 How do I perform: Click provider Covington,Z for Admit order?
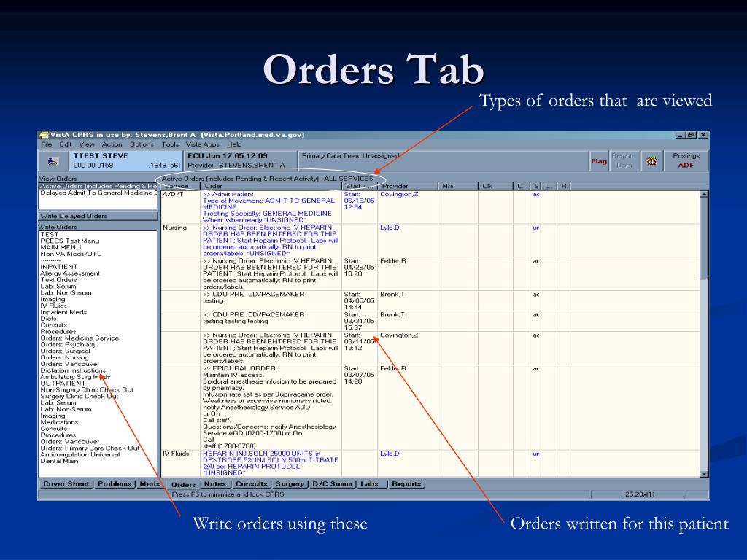pos(399,194)
